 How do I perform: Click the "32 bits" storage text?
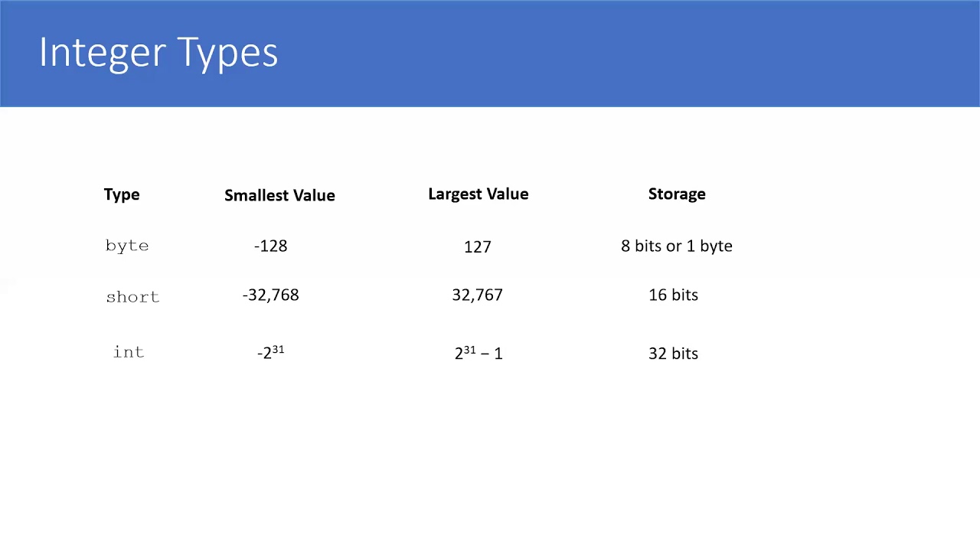(x=673, y=354)
